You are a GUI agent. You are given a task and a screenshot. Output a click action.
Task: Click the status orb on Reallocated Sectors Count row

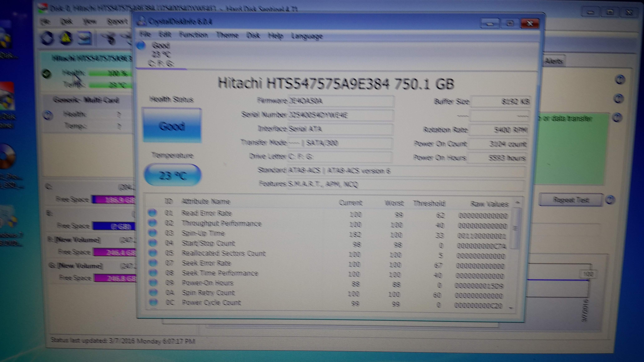[x=153, y=253]
